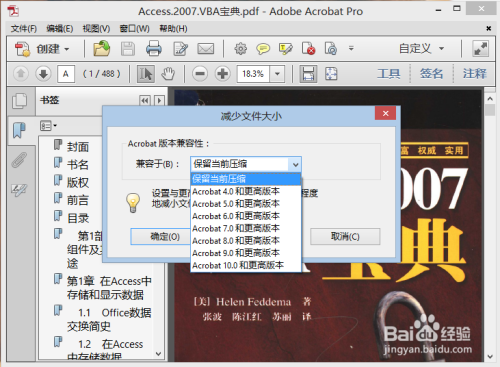This screenshot has height=367, width=500.
Task: Select the 版权 bookmark
Action: coord(78,182)
